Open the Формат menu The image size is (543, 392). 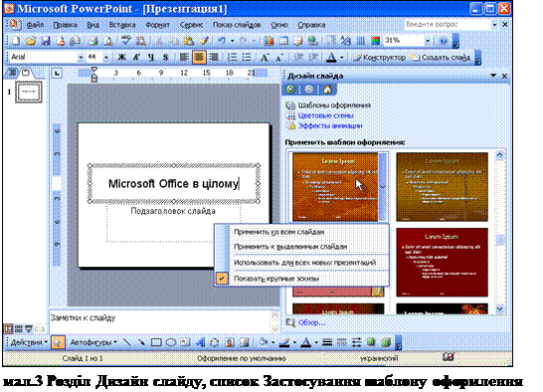tap(157, 25)
